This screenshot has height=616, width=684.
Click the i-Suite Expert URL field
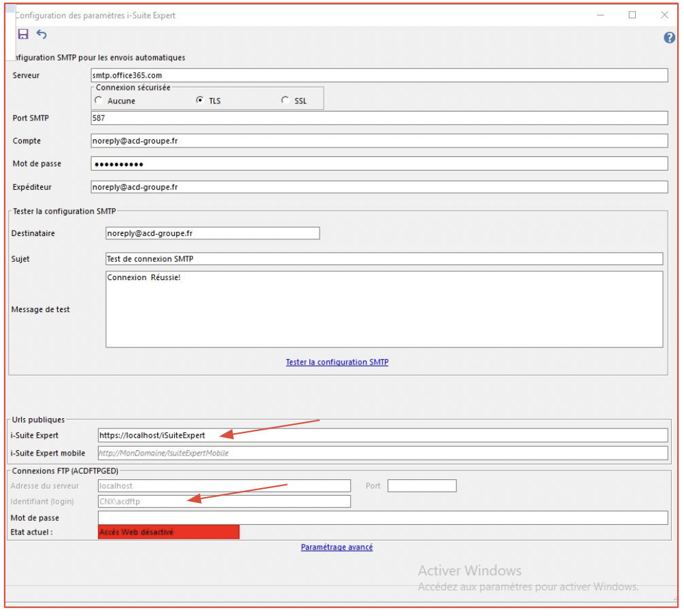(x=383, y=435)
